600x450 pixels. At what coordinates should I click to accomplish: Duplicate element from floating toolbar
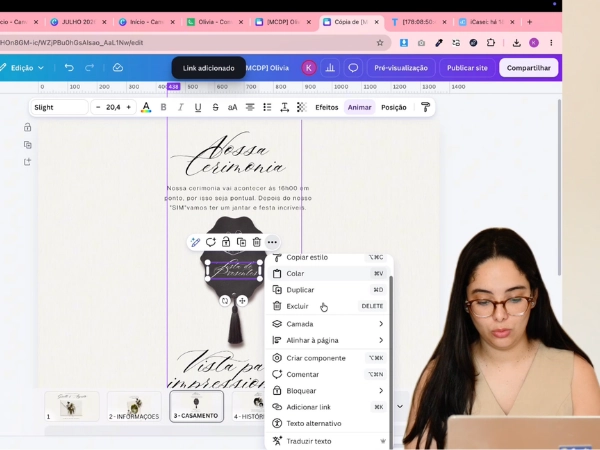[x=241, y=242]
